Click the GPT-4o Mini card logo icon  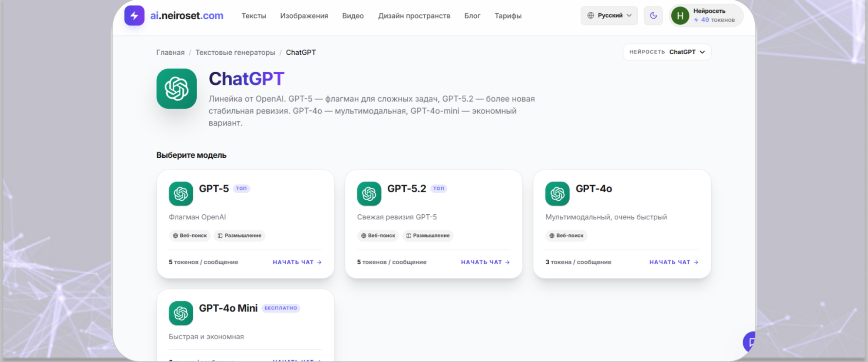point(181,313)
